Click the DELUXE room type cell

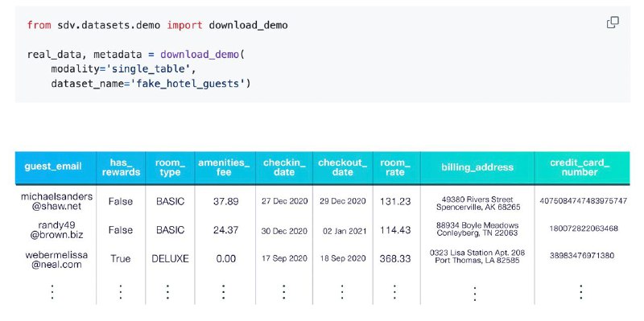tap(170, 259)
